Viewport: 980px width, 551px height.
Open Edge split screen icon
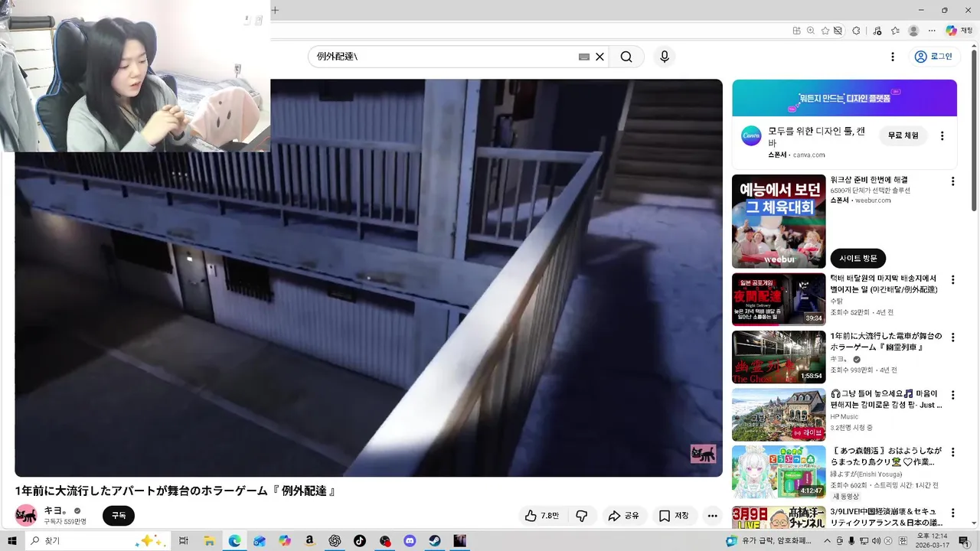click(x=797, y=31)
